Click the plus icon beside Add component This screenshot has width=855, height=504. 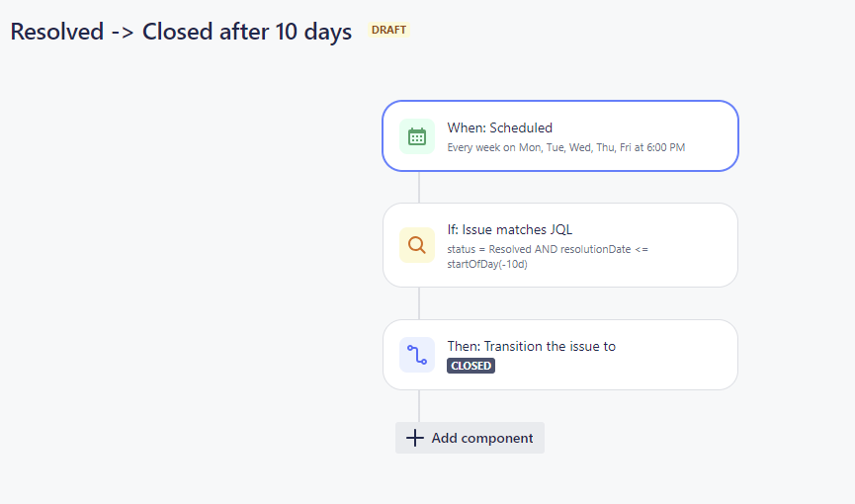point(415,438)
